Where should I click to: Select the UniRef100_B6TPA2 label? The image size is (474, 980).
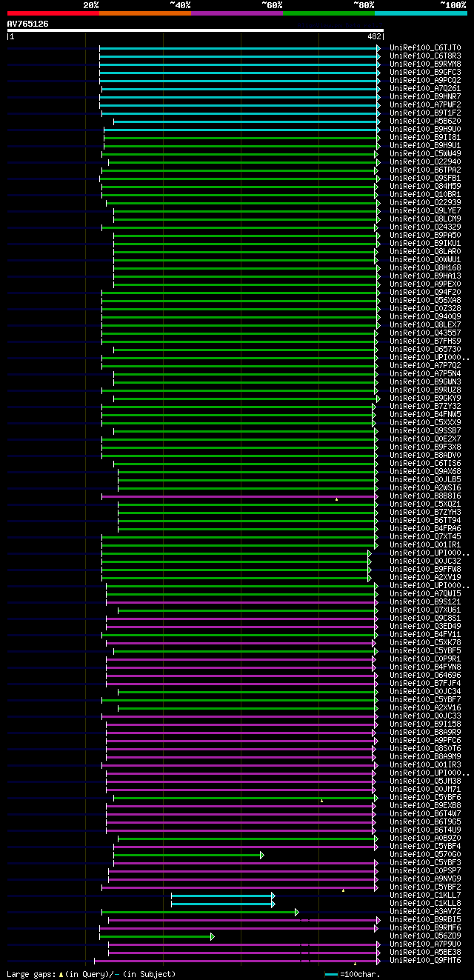coord(426,170)
